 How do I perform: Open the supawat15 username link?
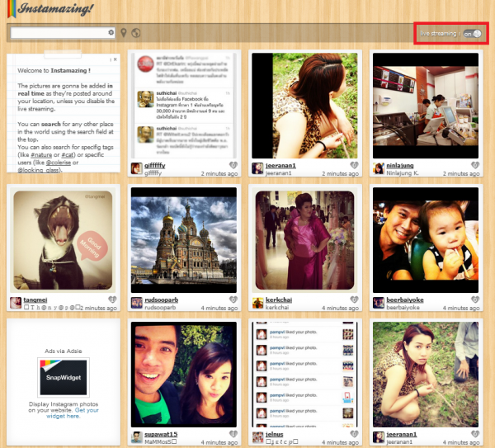click(x=161, y=434)
